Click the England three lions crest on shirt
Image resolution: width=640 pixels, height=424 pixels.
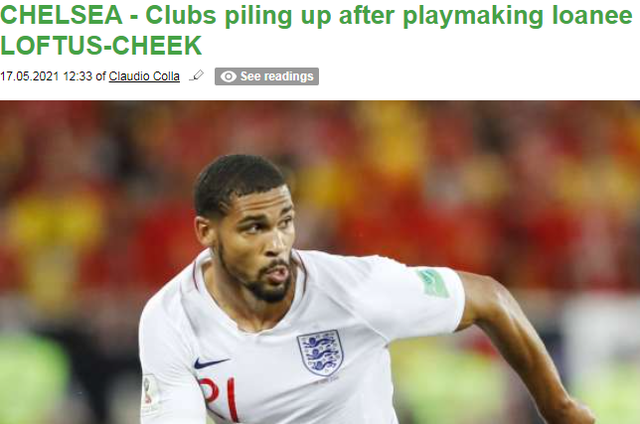(x=320, y=352)
